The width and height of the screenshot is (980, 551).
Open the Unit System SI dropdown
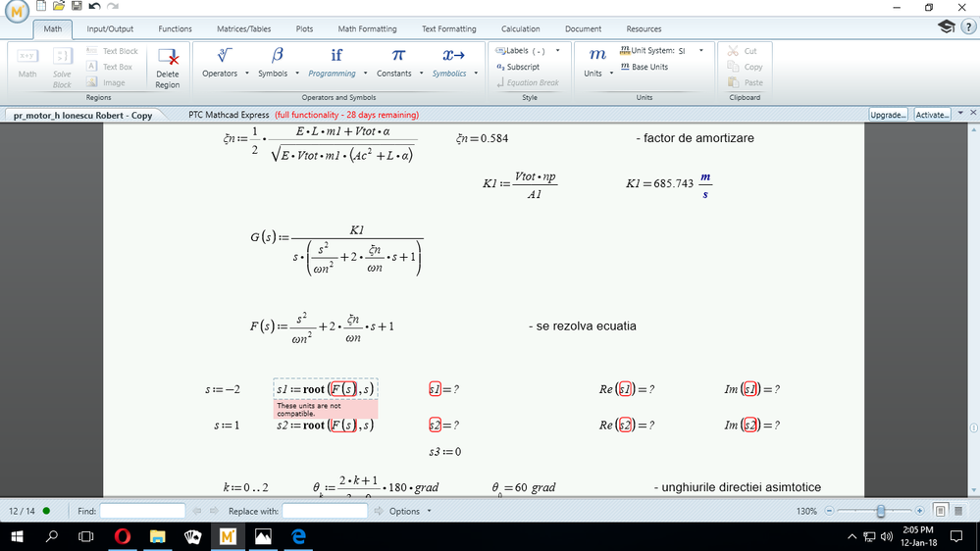[696, 51]
